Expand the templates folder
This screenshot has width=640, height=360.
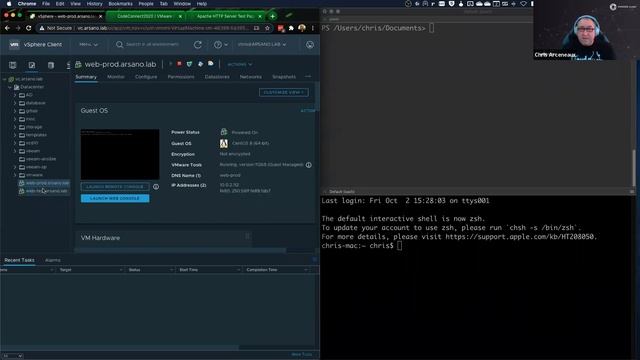15,135
